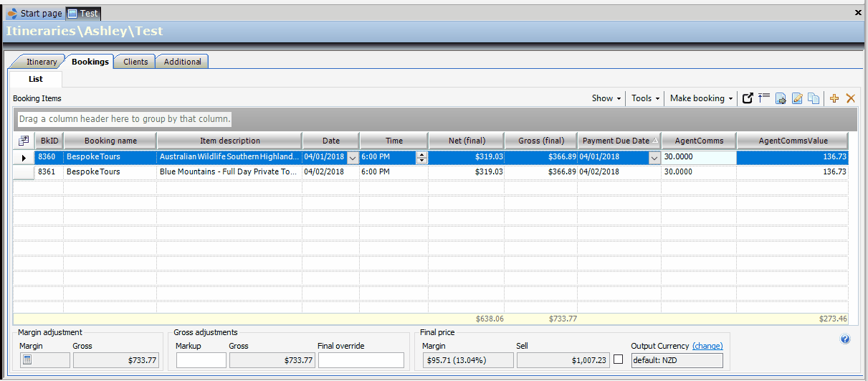Click the Output Currency change link
Viewport: 868px width, 381px height.
click(x=707, y=346)
